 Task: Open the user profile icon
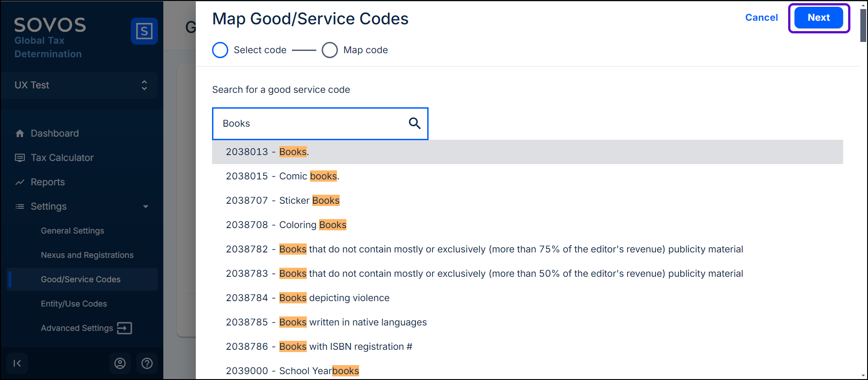coord(120,363)
